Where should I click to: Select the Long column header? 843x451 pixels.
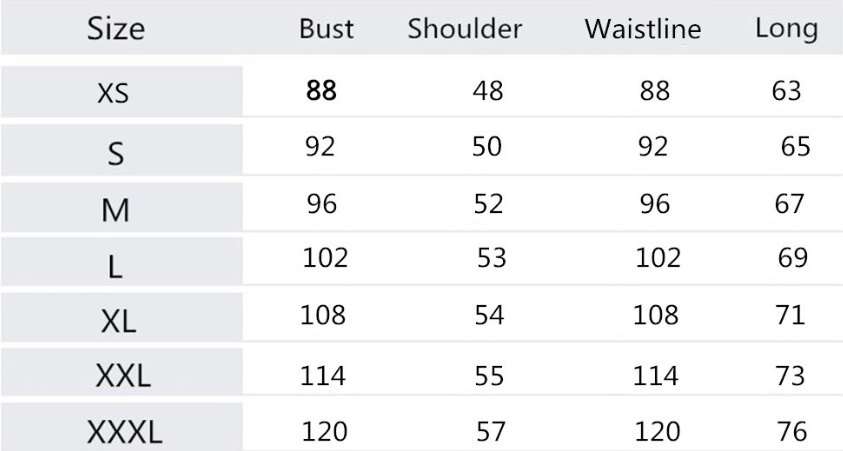pyautogui.click(x=786, y=29)
